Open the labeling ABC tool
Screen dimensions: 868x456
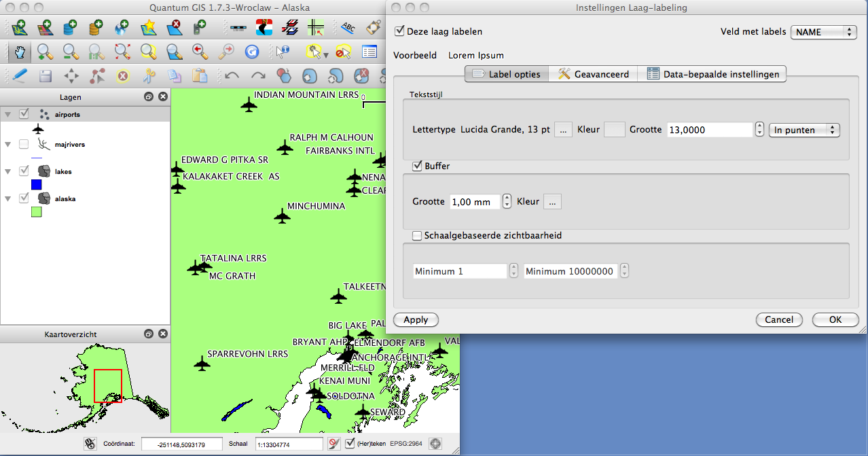tap(348, 28)
